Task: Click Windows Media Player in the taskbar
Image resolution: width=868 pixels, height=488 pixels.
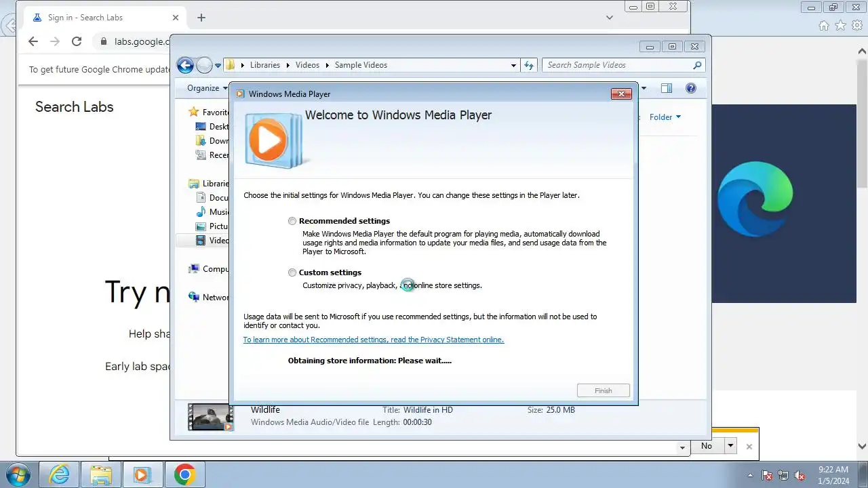Action: (142, 474)
